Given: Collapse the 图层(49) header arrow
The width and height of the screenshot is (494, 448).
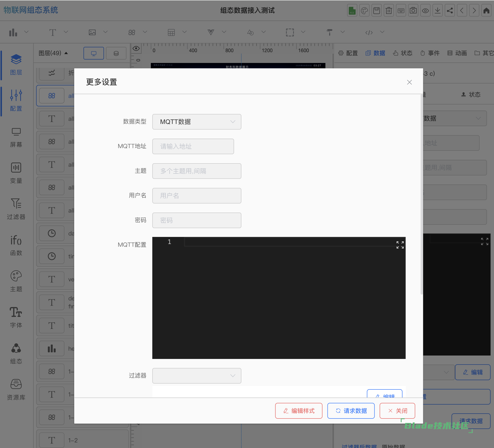Looking at the screenshot, I should coord(66,53).
